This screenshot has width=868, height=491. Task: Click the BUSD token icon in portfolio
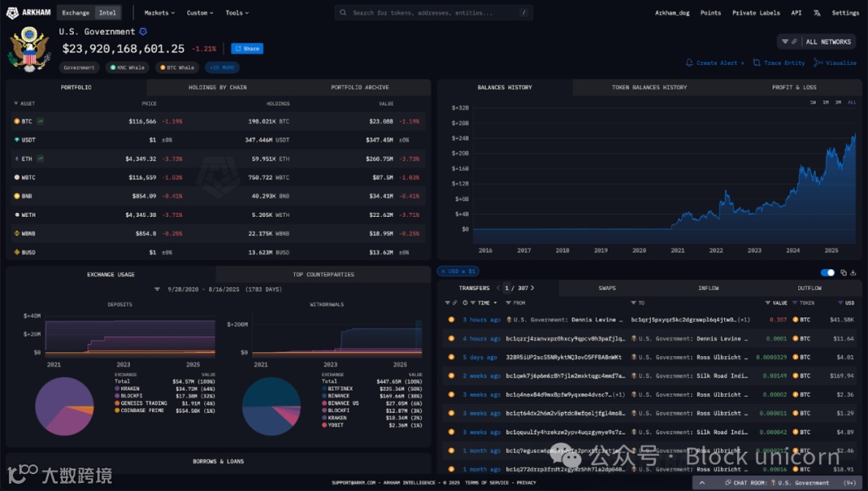[17, 252]
